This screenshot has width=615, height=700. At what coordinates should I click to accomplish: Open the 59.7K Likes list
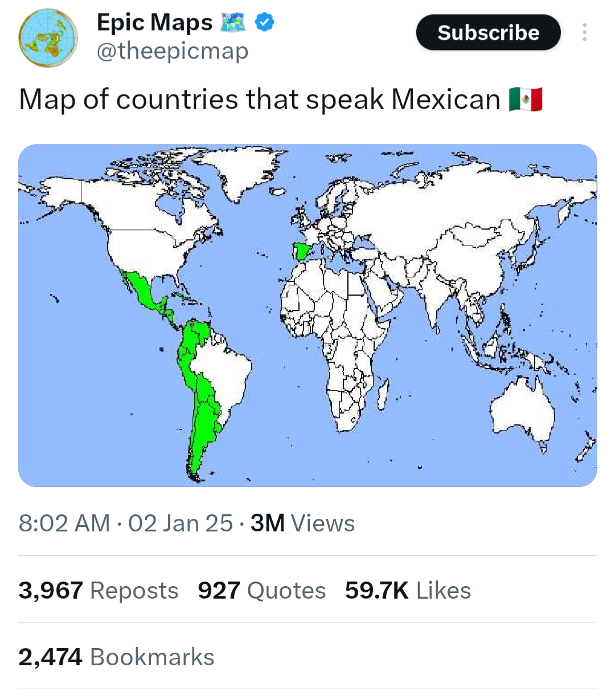click(408, 591)
